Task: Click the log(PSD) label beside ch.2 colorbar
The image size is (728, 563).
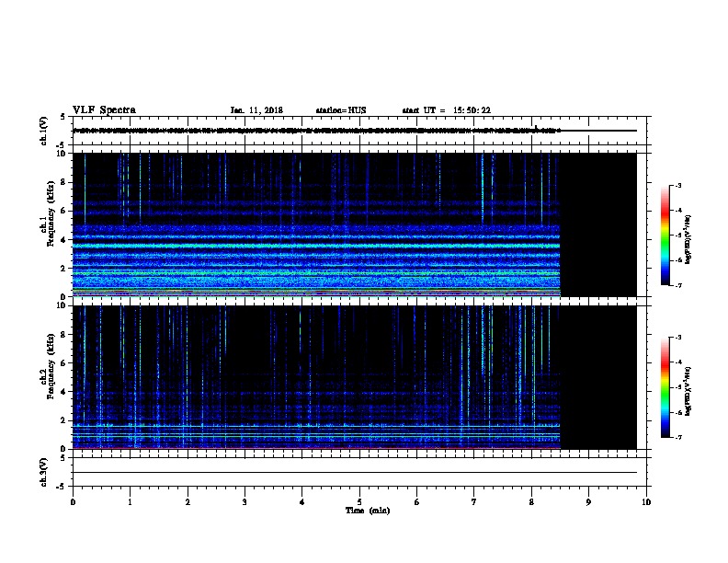Action: point(688,391)
